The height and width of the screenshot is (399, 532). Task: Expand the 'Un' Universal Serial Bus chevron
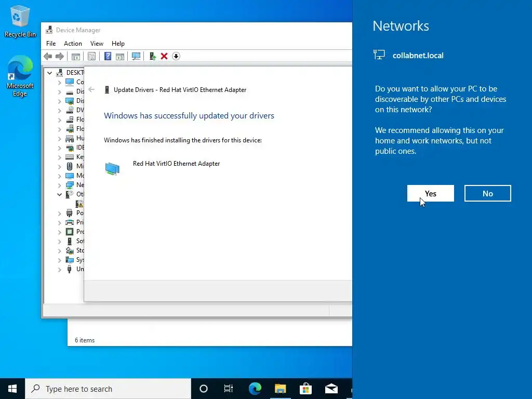coord(60,270)
